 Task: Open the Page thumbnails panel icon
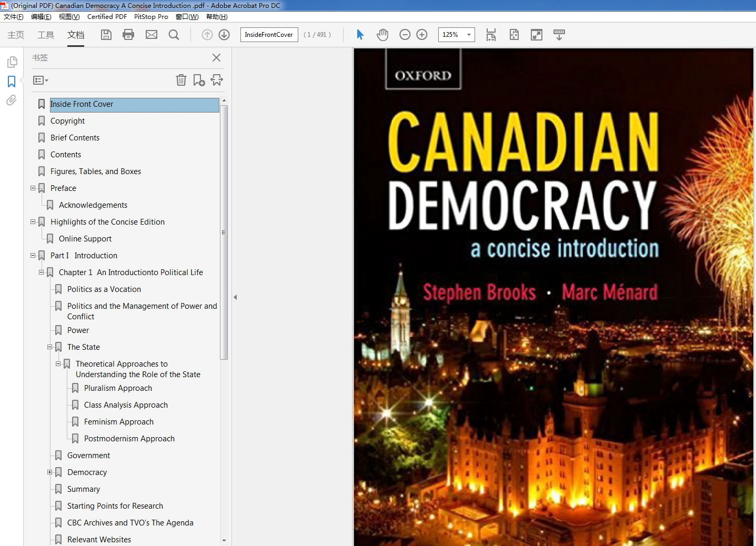coord(12,62)
